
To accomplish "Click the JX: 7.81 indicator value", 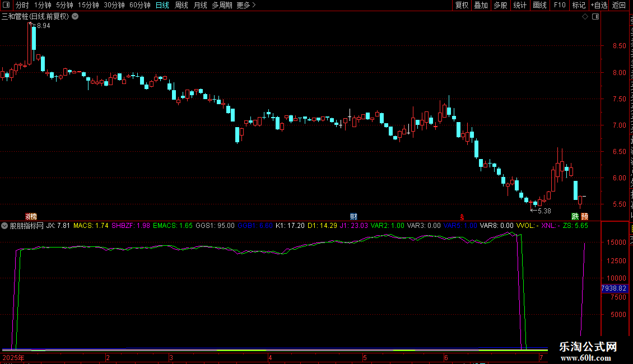I will pos(58,226).
